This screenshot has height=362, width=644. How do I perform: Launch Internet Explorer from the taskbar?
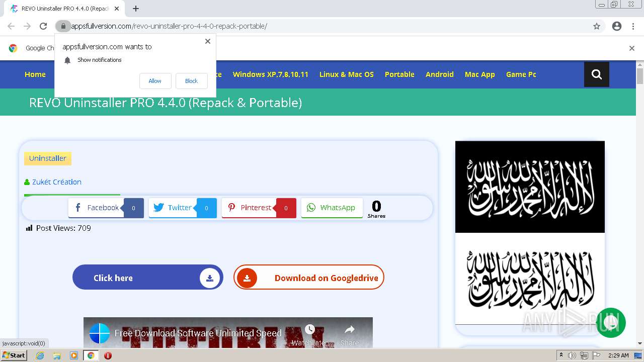[40, 355]
